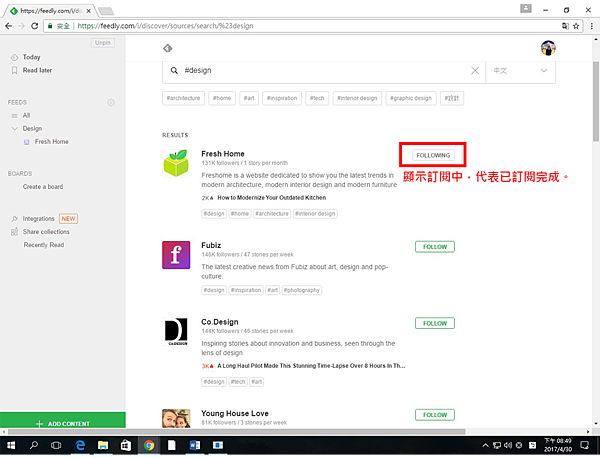
Task: Select the #home suggestion tag at the top
Action: (222, 98)
